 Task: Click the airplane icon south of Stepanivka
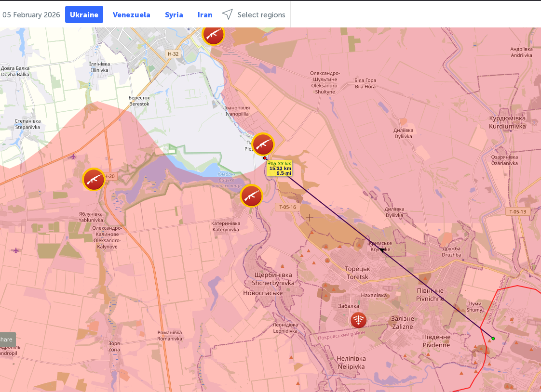(x=73, y=156)
